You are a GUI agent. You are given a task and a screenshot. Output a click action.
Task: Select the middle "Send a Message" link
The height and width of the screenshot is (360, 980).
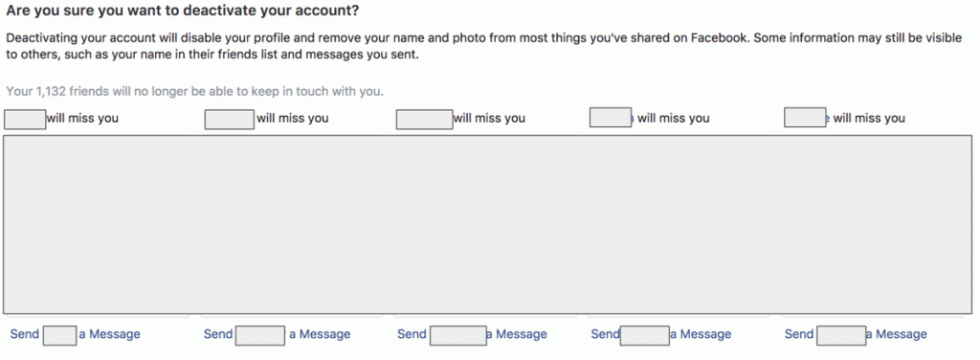[x=472, y=334]
